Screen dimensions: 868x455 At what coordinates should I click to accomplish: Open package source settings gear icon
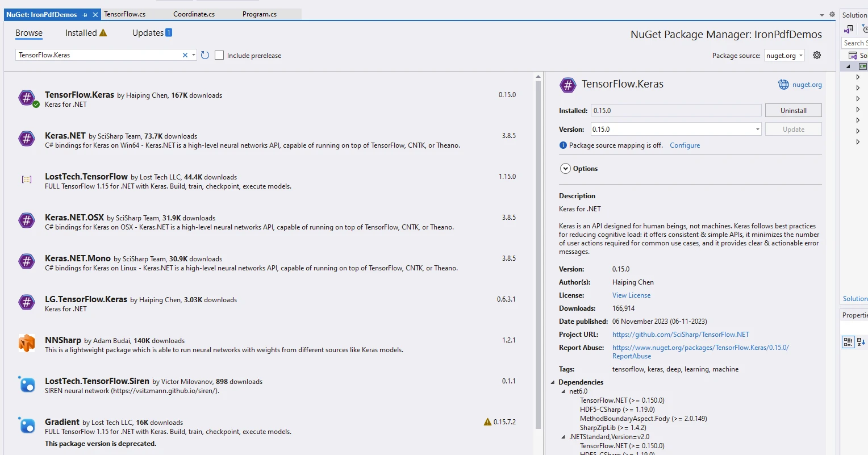(x=817, y=55)
